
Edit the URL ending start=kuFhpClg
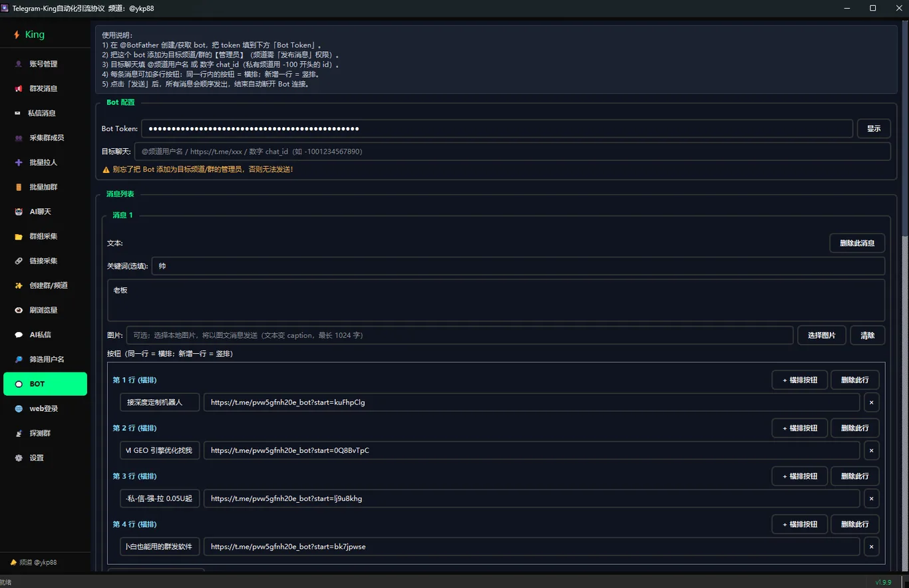(532, 402)
